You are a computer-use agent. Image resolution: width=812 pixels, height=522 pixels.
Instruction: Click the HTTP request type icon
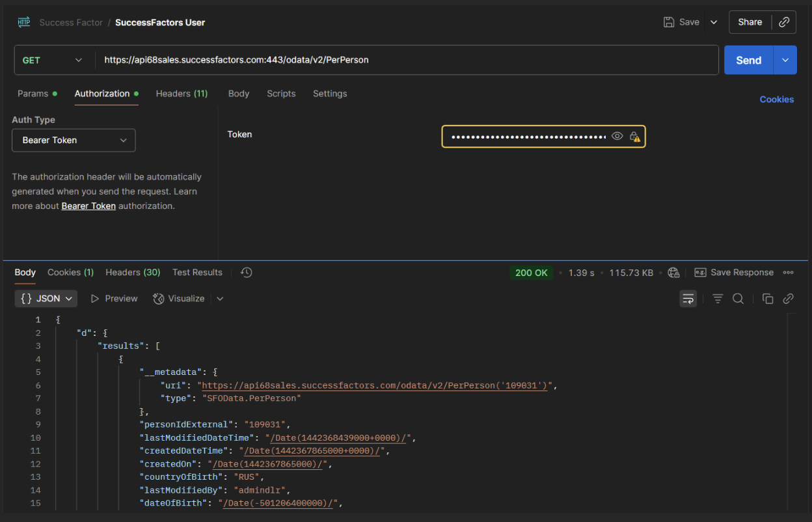click(24, 22)
